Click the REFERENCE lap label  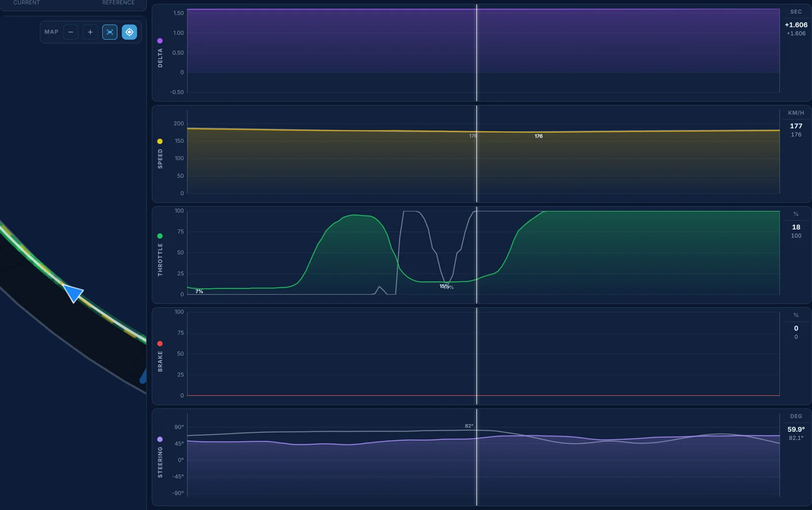118,3
